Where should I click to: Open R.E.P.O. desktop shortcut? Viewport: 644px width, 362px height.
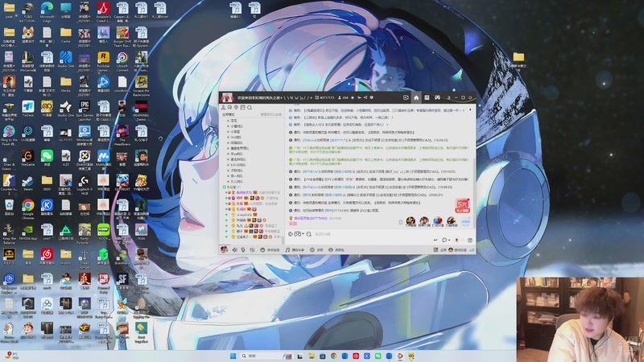(x=9, y=257)
